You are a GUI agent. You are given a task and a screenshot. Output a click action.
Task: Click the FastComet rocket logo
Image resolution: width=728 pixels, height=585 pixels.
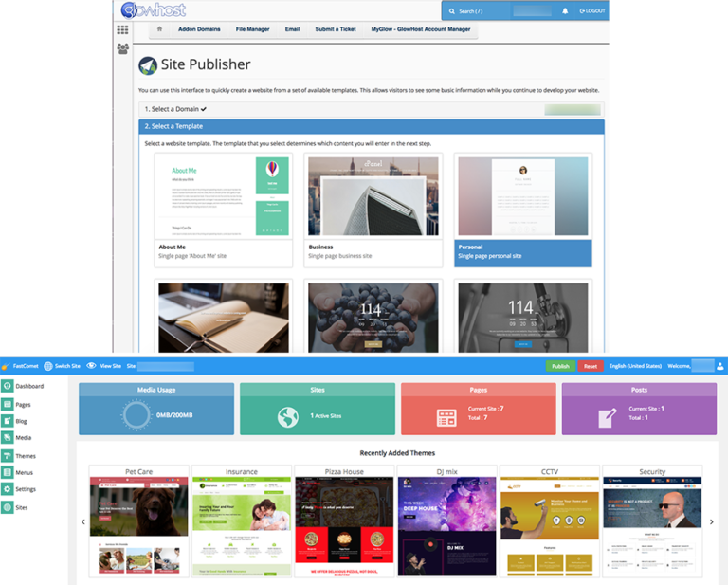click(5, 366)
